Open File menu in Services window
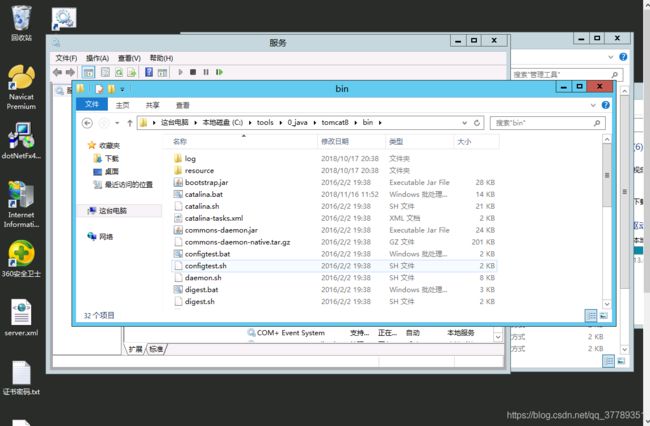The width and height of the screenshot is (650, 426). tap(66, 58)
